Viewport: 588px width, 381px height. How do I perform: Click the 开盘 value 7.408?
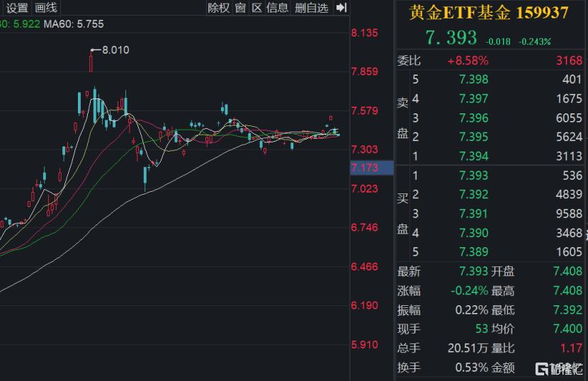[x=567, y=271]
